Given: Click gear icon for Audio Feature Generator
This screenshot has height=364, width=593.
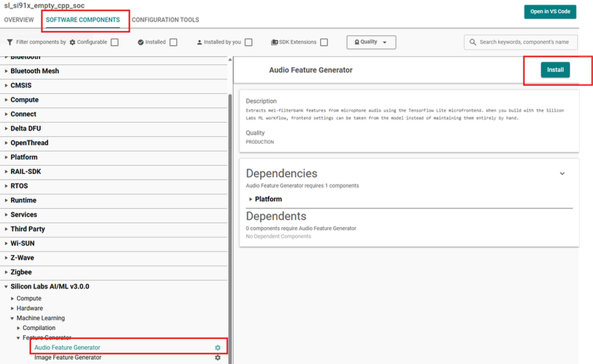Looking at the screenshot, I should pos(218,348).
